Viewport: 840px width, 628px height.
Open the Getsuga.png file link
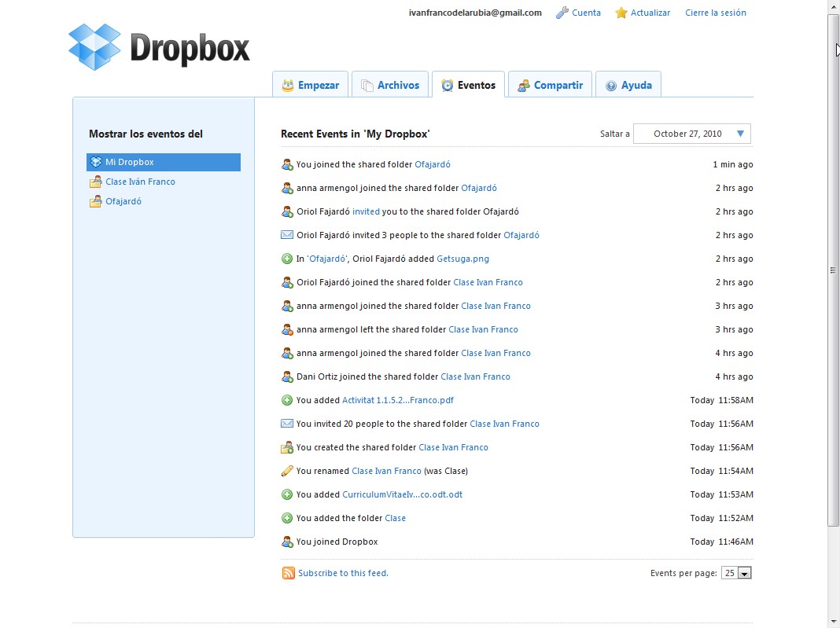click(x=462, y=259)
